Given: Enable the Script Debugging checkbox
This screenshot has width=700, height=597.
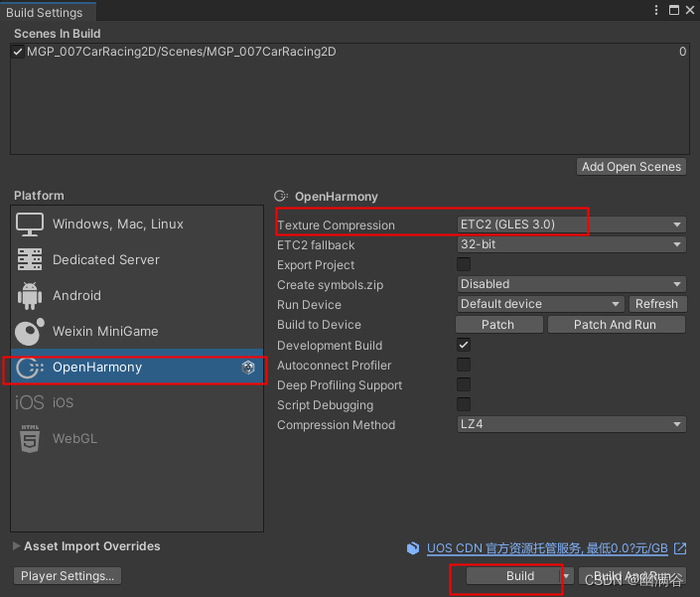Looking at the screenshot, I should [464, 404].
